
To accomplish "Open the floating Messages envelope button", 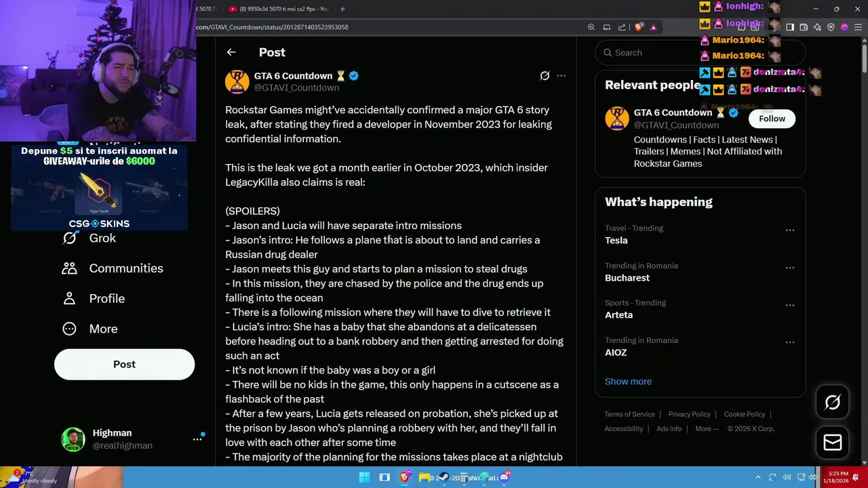I will [x=832, y=443].
